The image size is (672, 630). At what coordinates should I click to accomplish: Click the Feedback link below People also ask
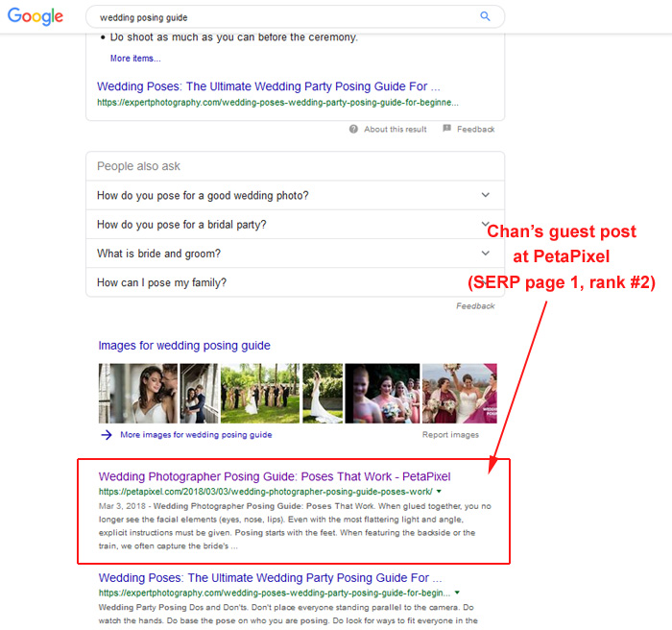[x=475, y=306]
